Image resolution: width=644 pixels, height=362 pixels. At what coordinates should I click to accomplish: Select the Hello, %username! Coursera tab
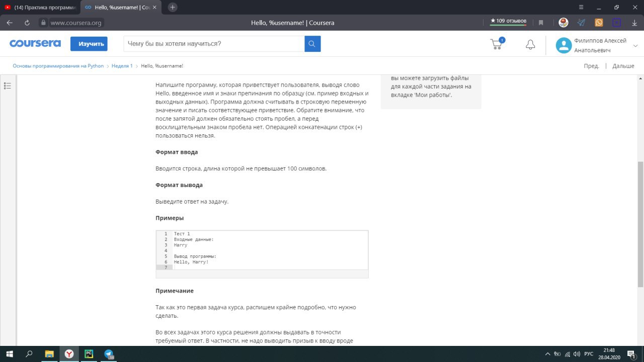[122, 7]
